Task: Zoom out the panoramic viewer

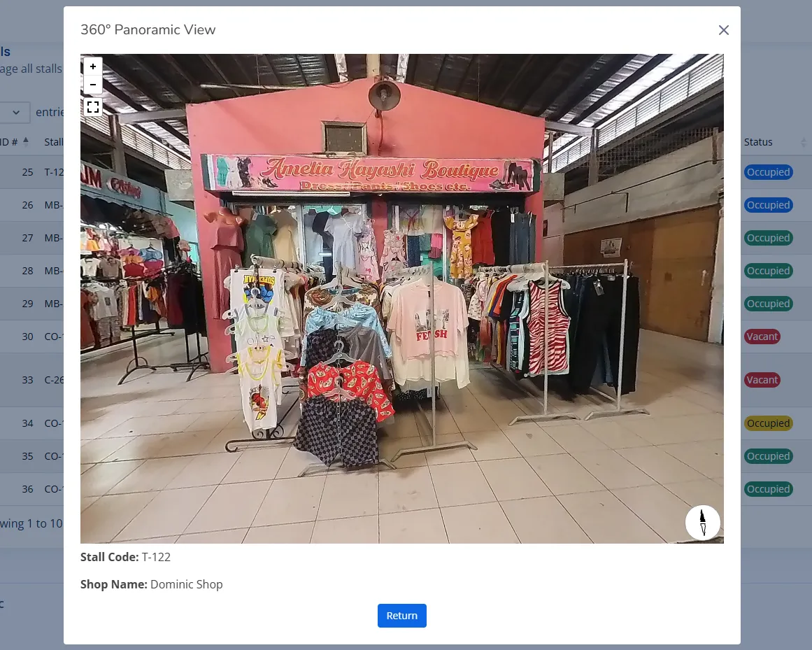Action: coord(93,85)
